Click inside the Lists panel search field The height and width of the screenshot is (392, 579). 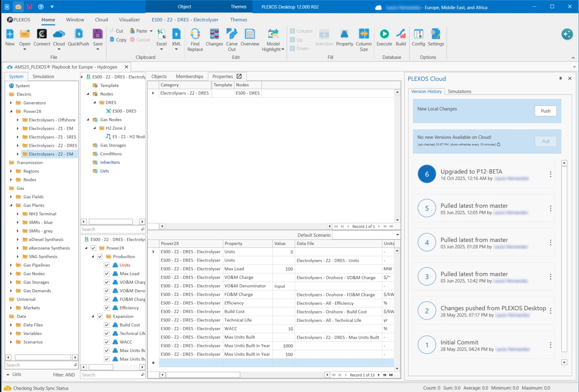(38, 365)
